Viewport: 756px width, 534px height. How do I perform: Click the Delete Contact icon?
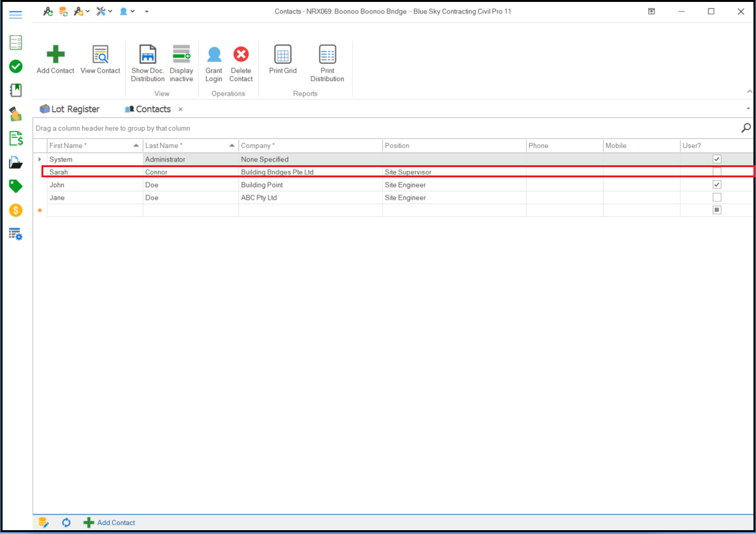tap(241, 55)
